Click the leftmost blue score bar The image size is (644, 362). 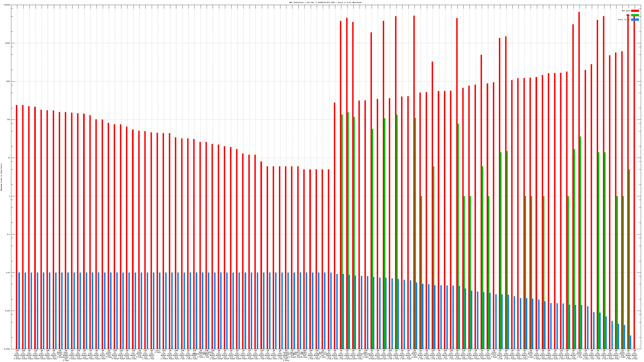[19, 311]
